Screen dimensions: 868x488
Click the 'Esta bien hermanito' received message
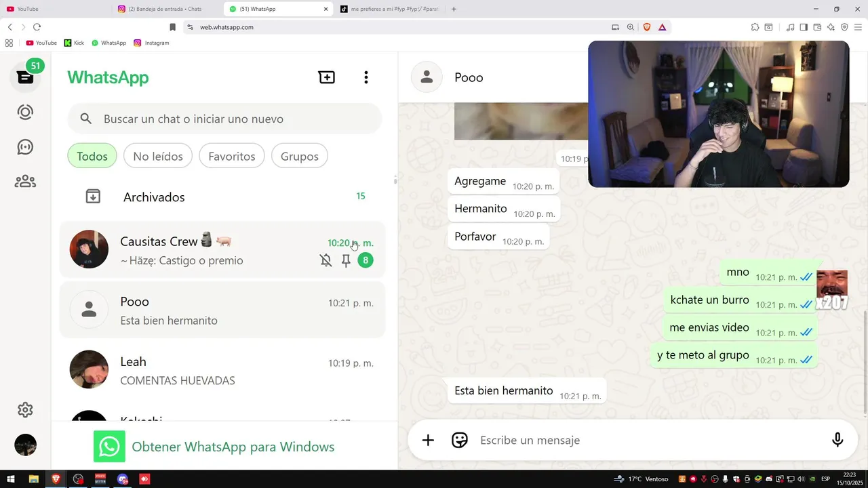527,391
